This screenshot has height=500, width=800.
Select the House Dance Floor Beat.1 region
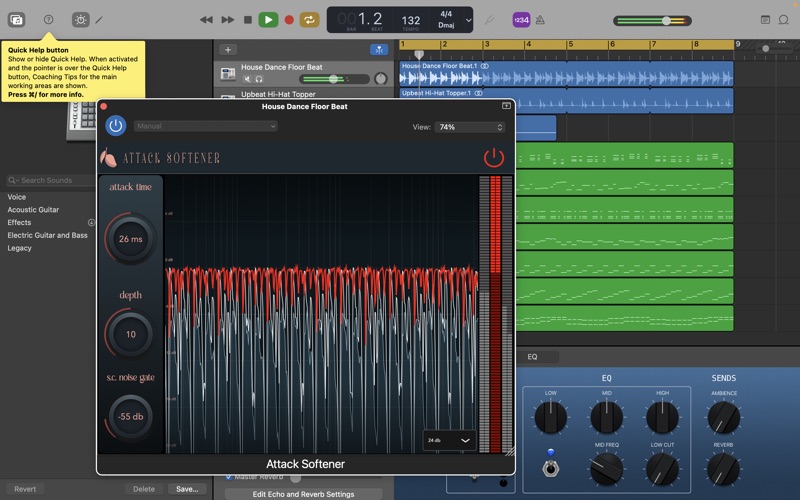pyautogui.click(x=566, y=73)
